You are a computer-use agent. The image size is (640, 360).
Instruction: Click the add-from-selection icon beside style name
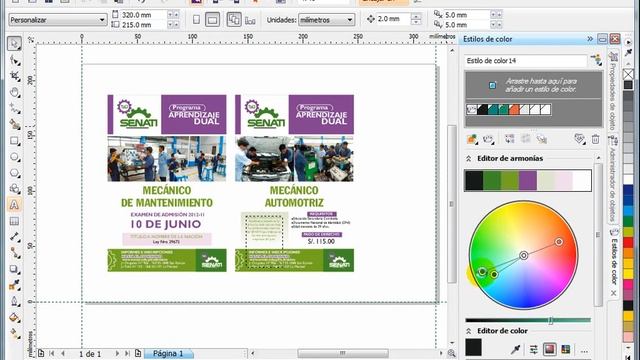click(x=596, y=60)
